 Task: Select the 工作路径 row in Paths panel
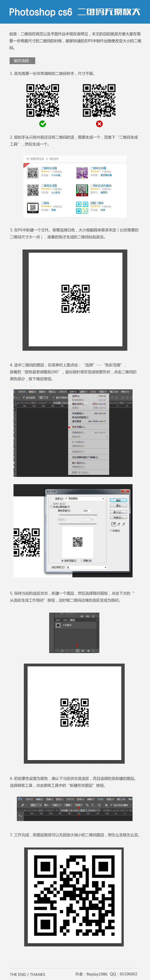coord(76,626)
